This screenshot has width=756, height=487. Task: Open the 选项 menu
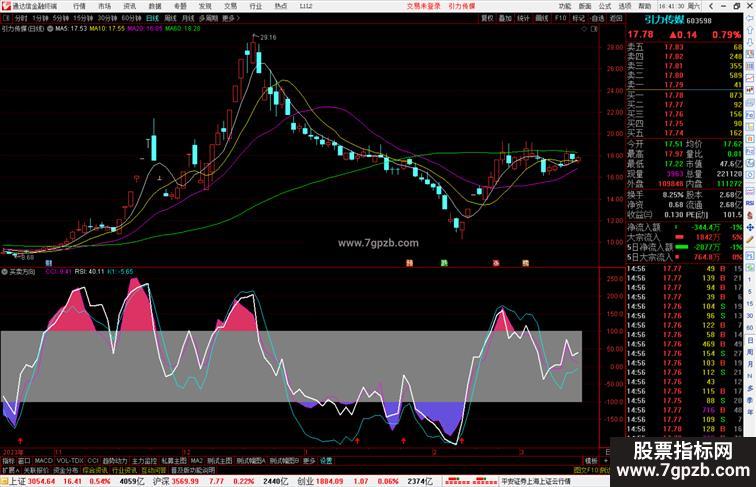pos(625,6)
